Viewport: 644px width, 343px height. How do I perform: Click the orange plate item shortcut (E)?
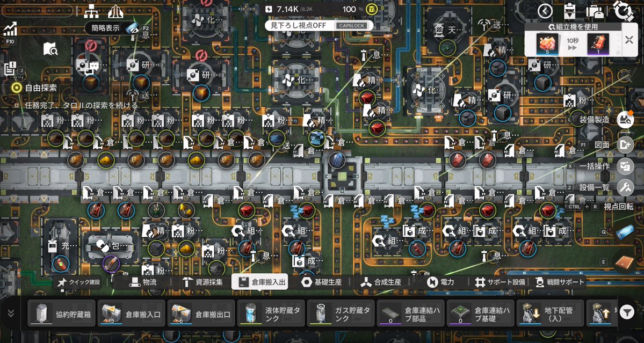(x=625, y=262)
